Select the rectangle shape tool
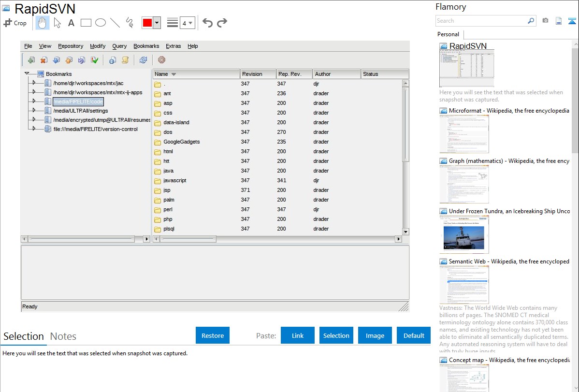The image size is (579, 392). pyautogui.click(x=86, y=23)
